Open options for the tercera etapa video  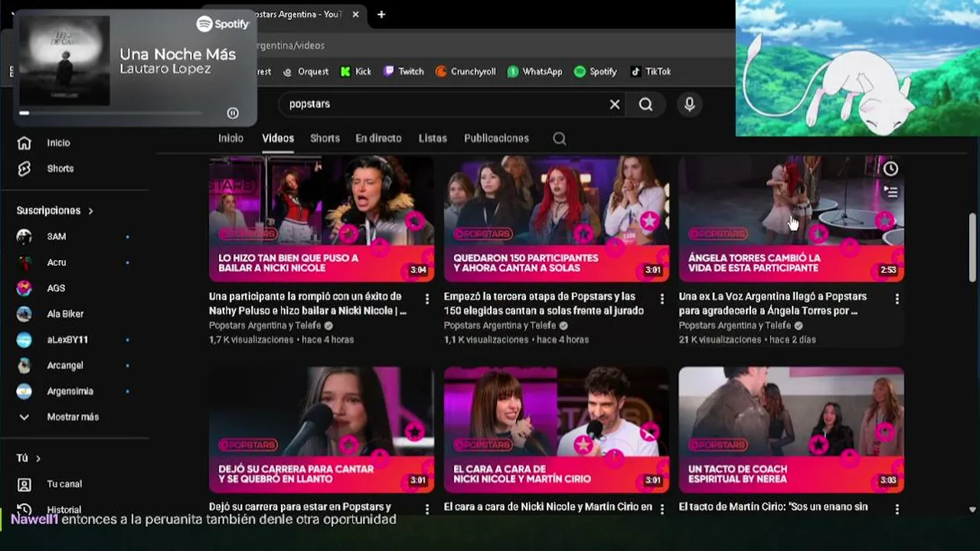click(662, 298)
